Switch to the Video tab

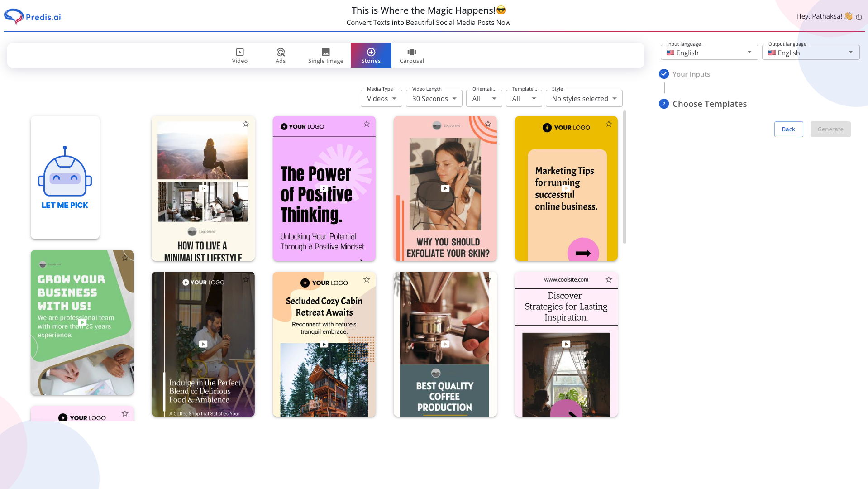coord(239,55)
